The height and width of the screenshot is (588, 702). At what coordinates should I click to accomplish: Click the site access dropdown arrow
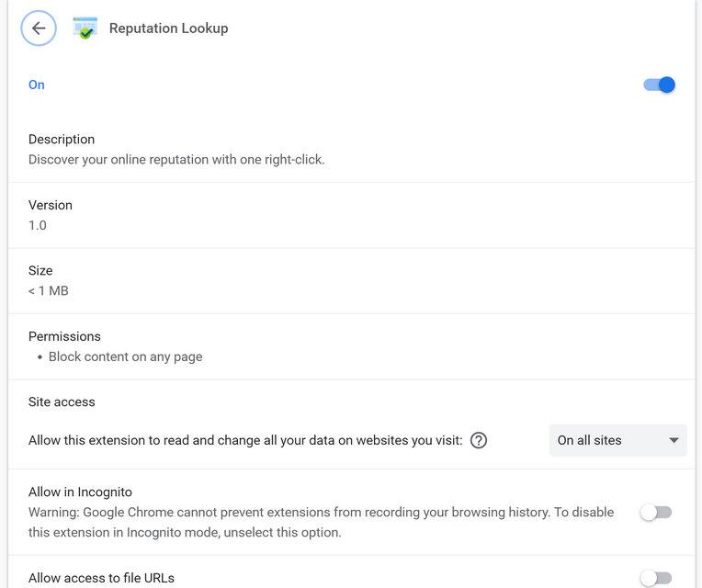[x=674, y=440]
